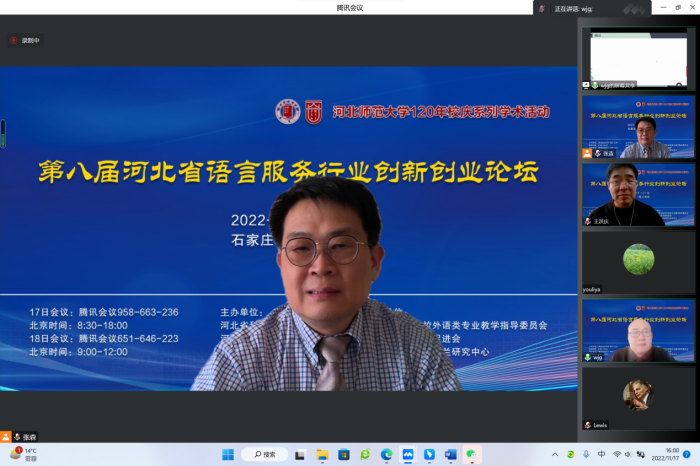Open File Explorer from the taskbar
This screenshot has width=700, height=466.
322,454
